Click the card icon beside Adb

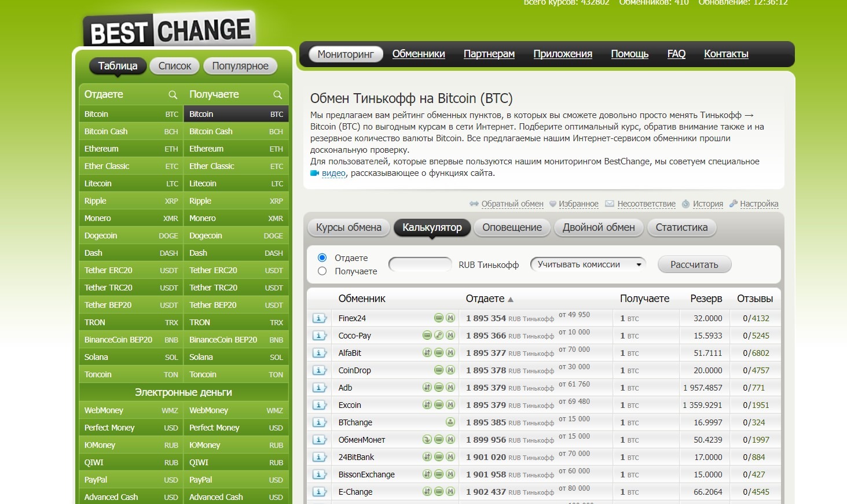pyautogui.click(x=439, y=388)
